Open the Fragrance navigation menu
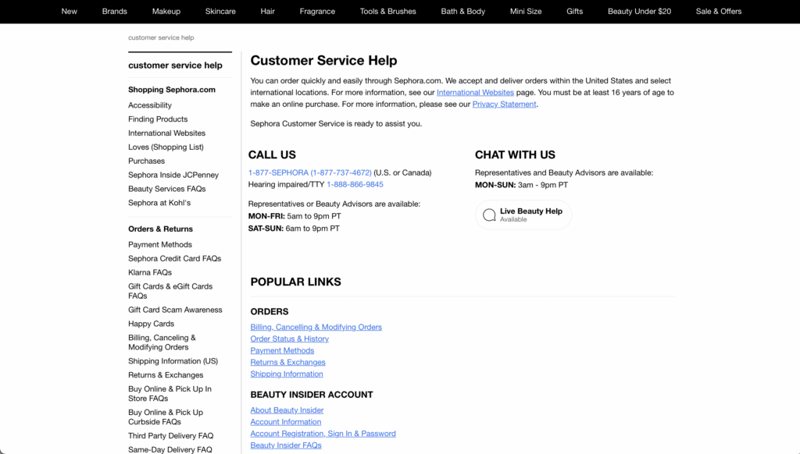800x454 pixels. point(317,11)
